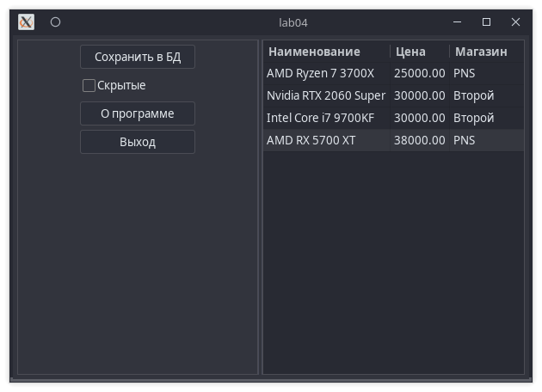Click the 30000.00 price for Intel Core i7

[420, 118]
